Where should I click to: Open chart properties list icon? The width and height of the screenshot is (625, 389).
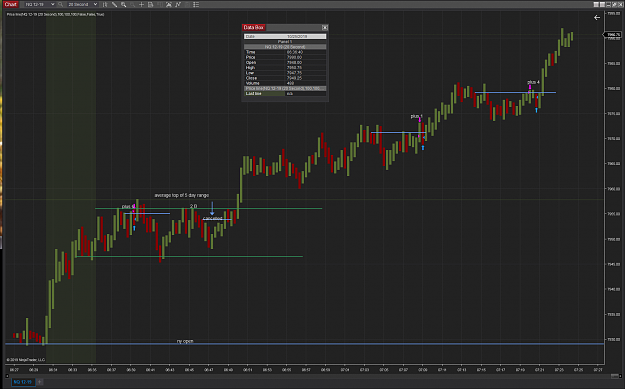pyautogui.click(x=196, y=4)
